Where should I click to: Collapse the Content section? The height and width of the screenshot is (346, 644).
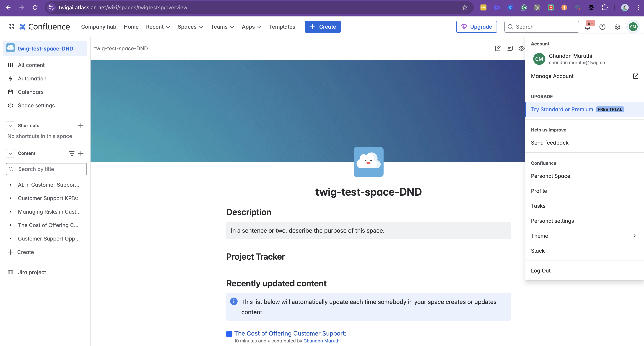[10, 153]
